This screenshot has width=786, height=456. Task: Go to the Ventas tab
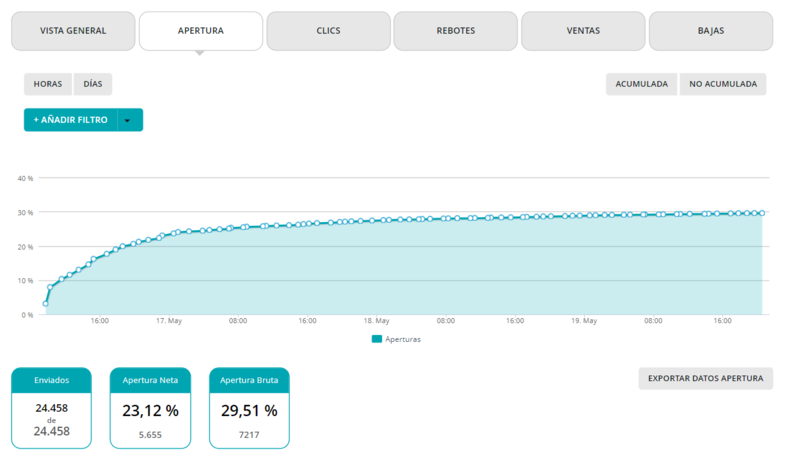[583, 31]
